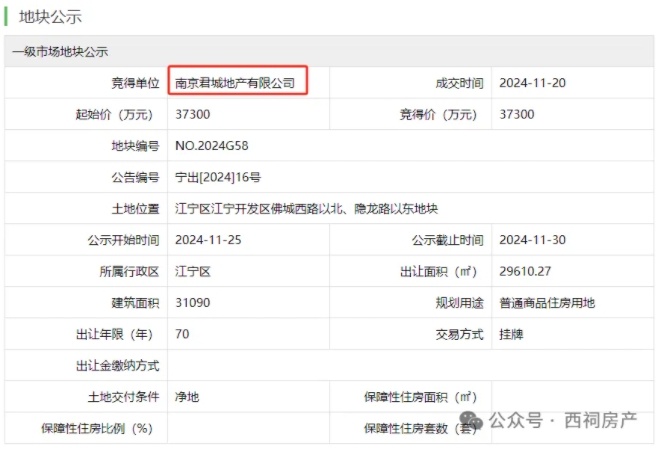Click the 西祠房产 watermark text
Image resolution: width=660 pixels, height=452 pixels.
pos(600,420)
